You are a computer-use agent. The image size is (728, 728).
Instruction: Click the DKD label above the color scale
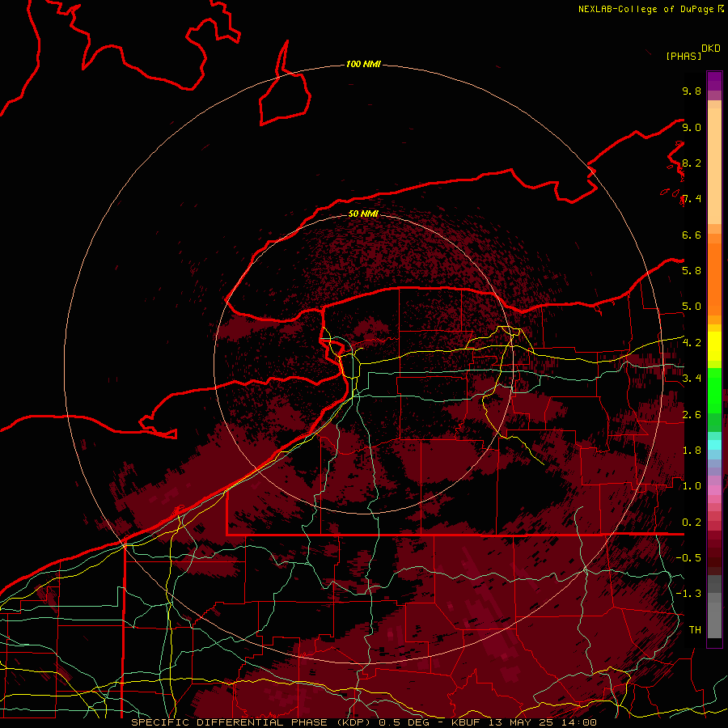(710, 49)
